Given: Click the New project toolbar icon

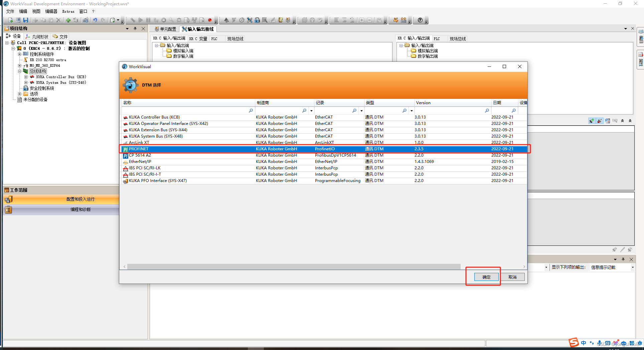Looking at the screenshot, I should pyautogui.click(x=10, y=20).
